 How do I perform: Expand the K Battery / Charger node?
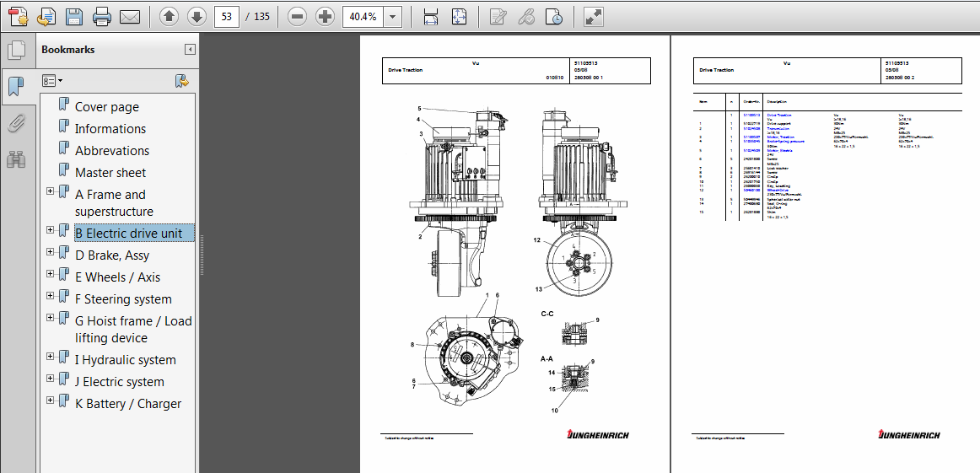click(x=50, y=400)
